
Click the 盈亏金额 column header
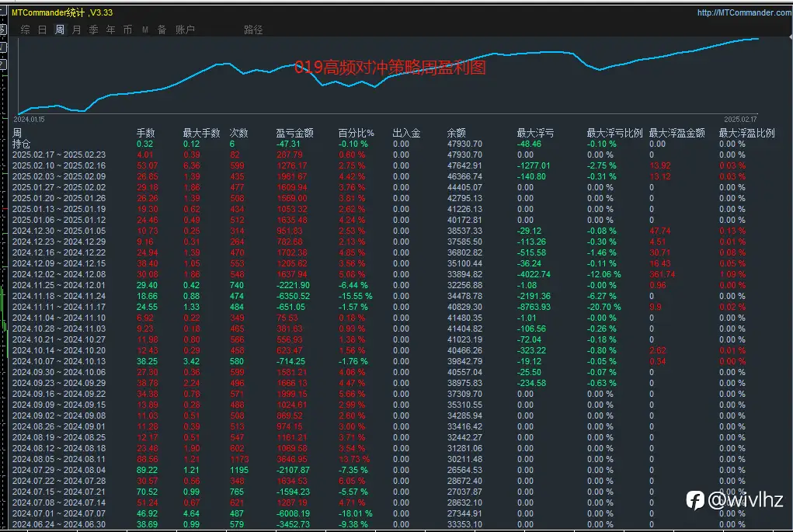pyautogui.click(x=294, y=133)
